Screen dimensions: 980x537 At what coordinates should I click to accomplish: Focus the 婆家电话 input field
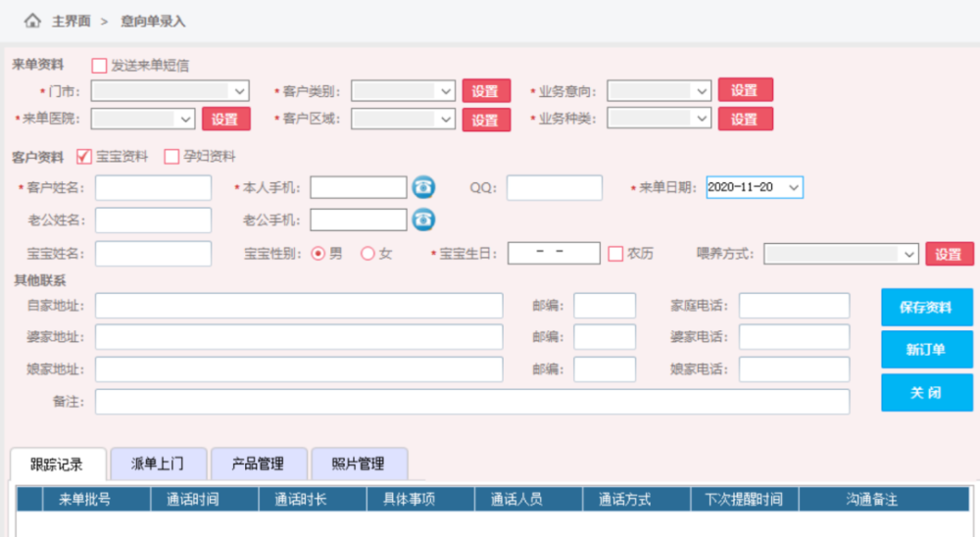tap(795, 337)
